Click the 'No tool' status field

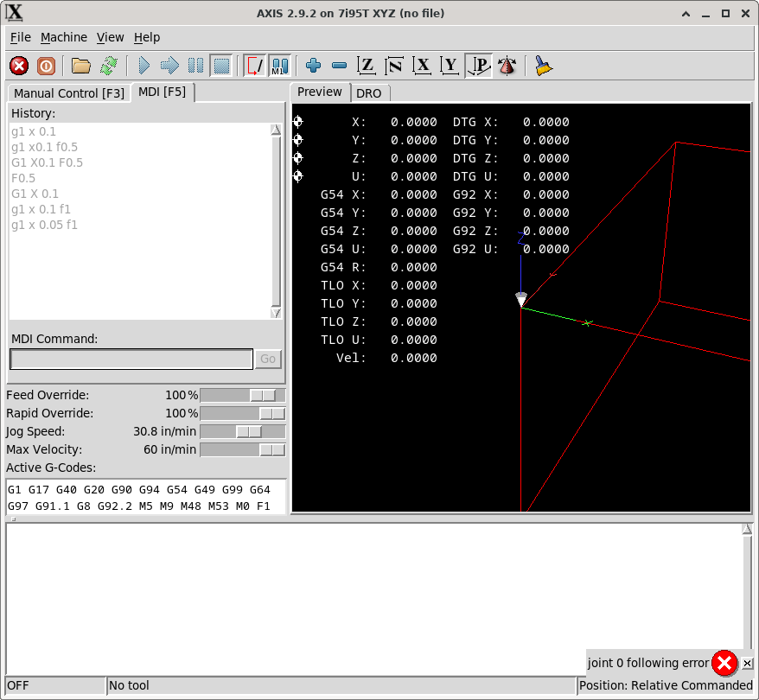pos(341,685)
